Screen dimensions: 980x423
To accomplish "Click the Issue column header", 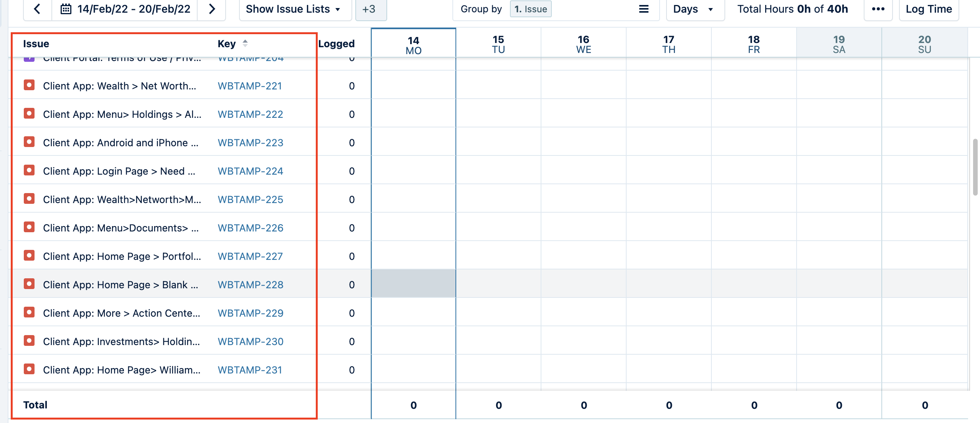I will 36,43.
